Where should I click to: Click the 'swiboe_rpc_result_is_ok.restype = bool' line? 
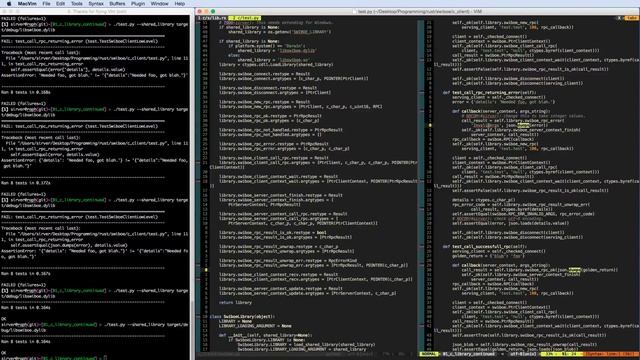(x=273, y=233)
